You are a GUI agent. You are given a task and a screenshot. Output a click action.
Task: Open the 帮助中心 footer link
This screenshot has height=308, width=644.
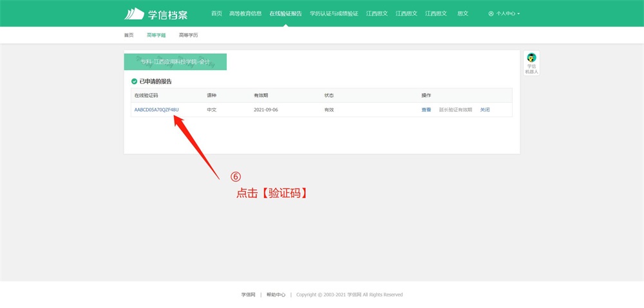tap(276, 294)
